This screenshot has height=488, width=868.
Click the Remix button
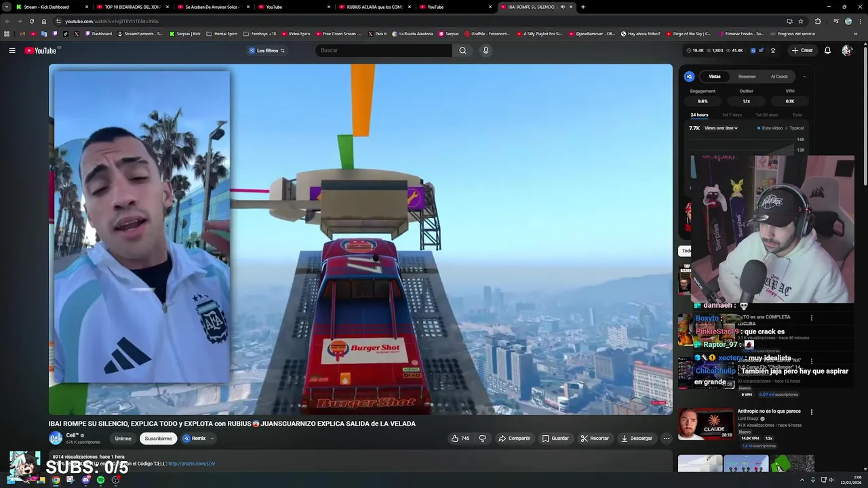pos(194,439)
